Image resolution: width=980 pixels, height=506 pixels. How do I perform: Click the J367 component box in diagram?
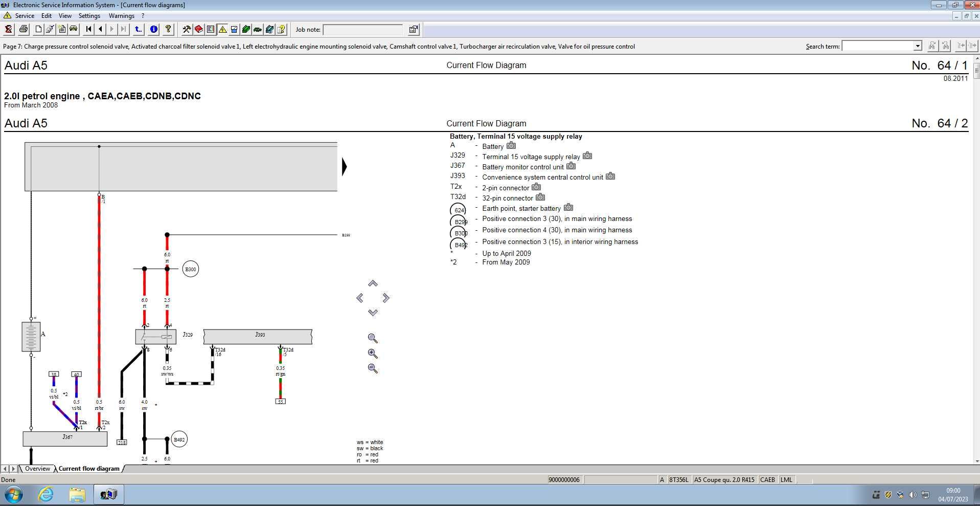65,438
